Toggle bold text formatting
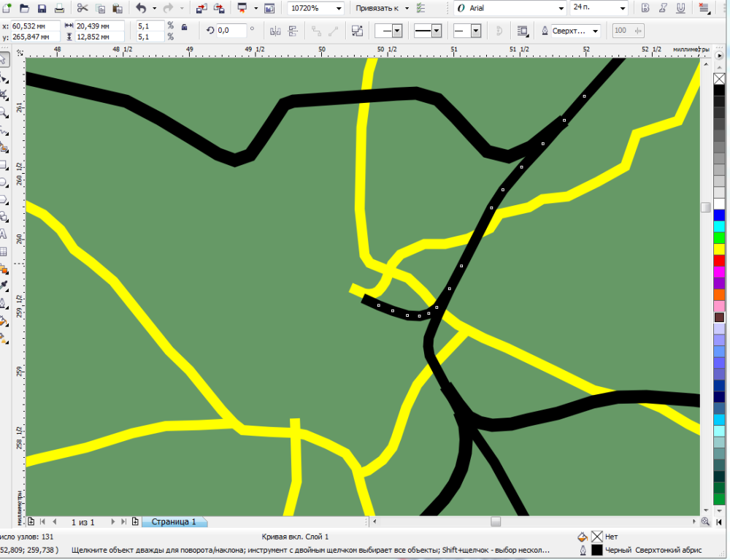Image resolution: width=730 pixels, height=560 pixels. pos(645,8)
